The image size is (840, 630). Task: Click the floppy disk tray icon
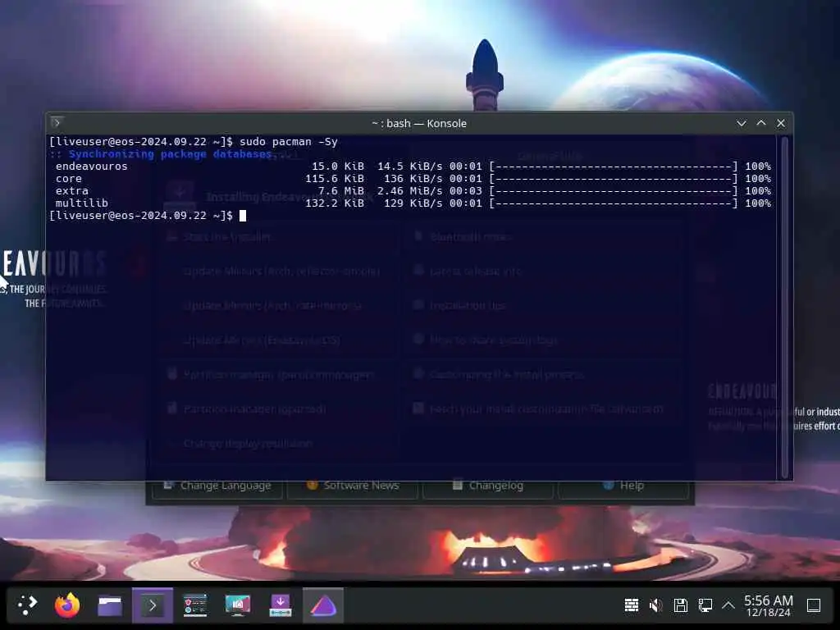tap(680, 605)
